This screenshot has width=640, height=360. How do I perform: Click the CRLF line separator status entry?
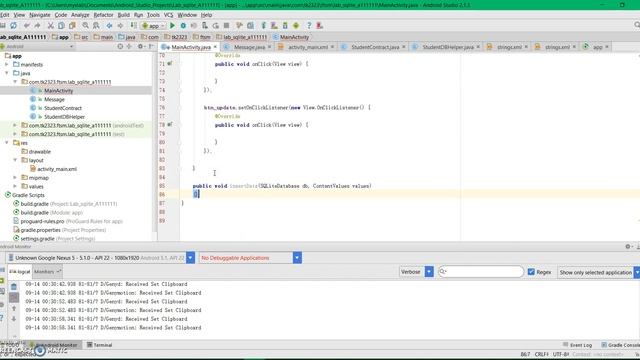[x=542, y=354]
